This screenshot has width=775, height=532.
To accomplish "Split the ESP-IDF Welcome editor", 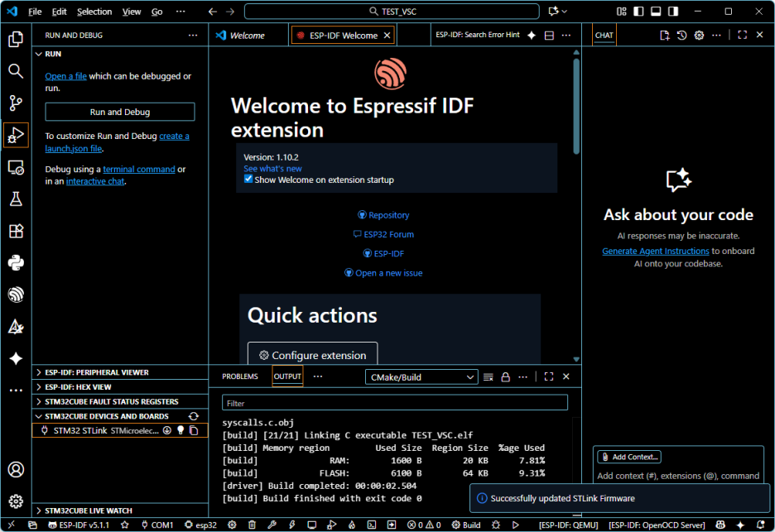I will point(549,35).
